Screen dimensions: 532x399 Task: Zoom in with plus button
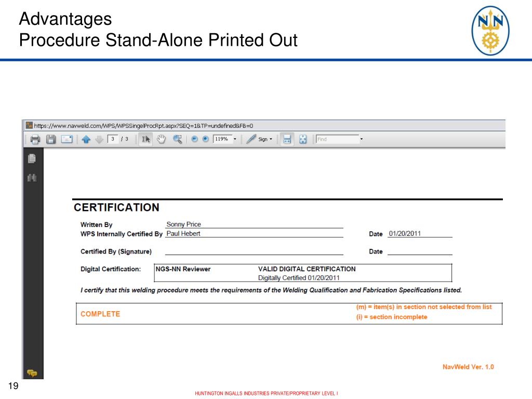click(205, 139)
